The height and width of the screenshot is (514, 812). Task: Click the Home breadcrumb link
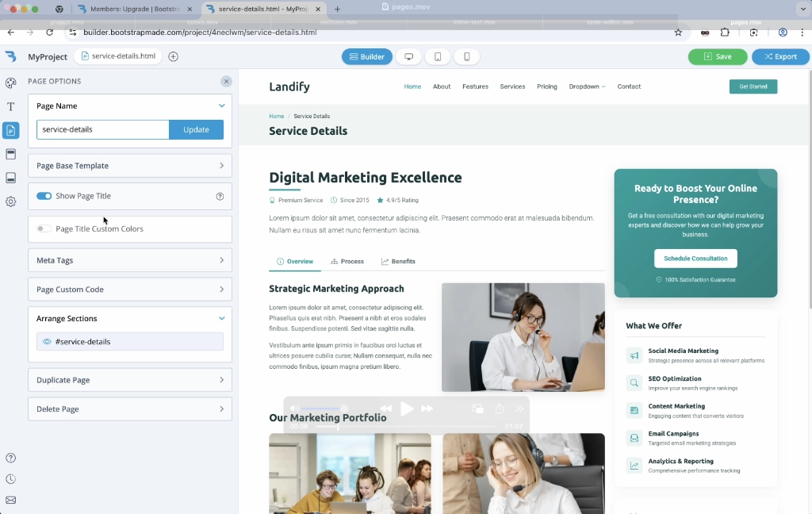(277, 116)
